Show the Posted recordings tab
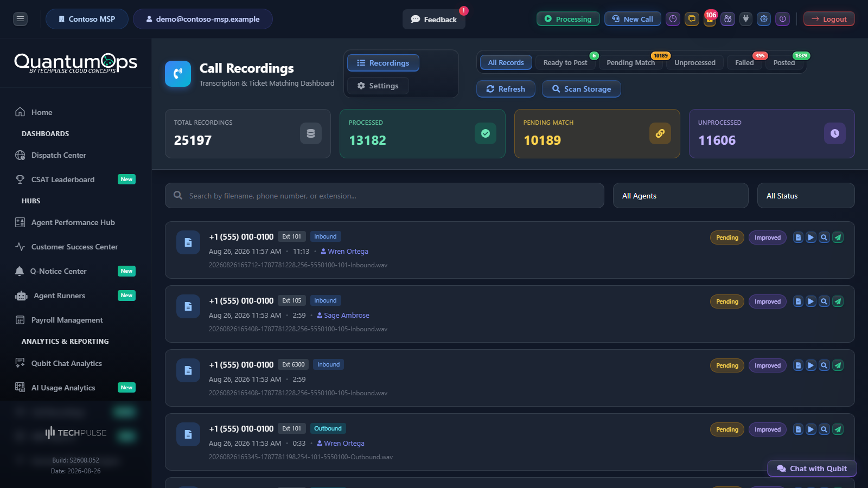This screenshot has width=868, height=488. (x=784, y=62)
